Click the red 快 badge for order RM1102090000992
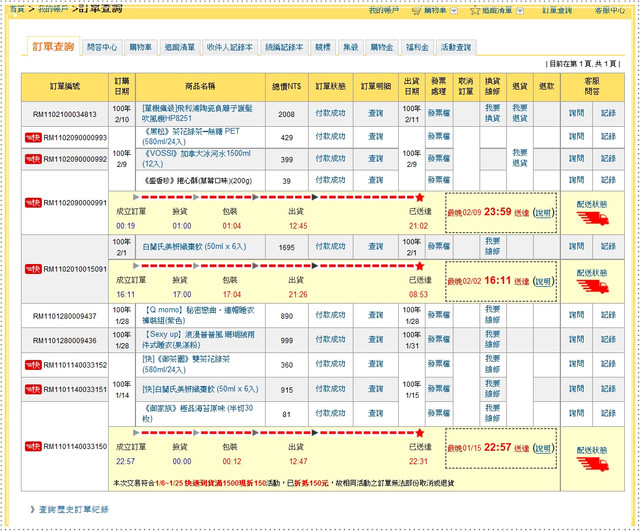Image resolution: width=640 pixels, height=531 pixels. tap(33, 159)
